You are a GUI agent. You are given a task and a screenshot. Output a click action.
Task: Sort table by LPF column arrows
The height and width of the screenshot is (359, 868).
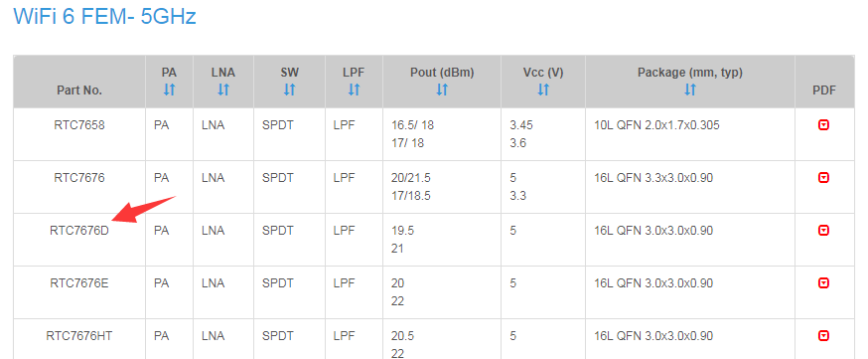click(354, 90)
